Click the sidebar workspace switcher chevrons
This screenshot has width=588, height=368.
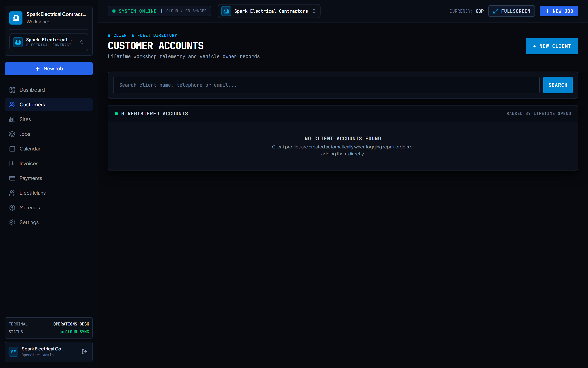click(x=82, y=42)
